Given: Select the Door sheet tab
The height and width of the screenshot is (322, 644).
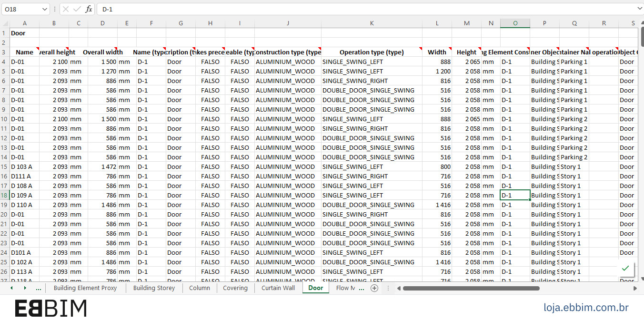Looking at the screenshot, I should point(316,288).
